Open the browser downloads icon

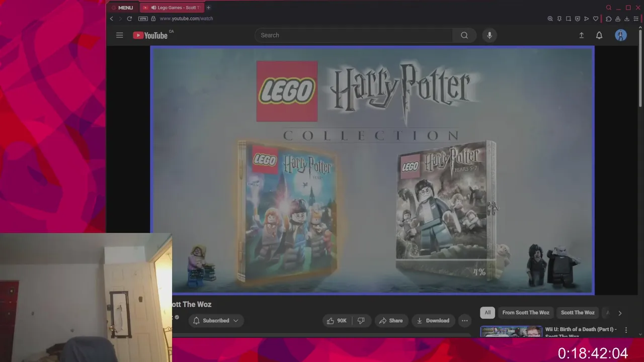(x=627, y=19)
